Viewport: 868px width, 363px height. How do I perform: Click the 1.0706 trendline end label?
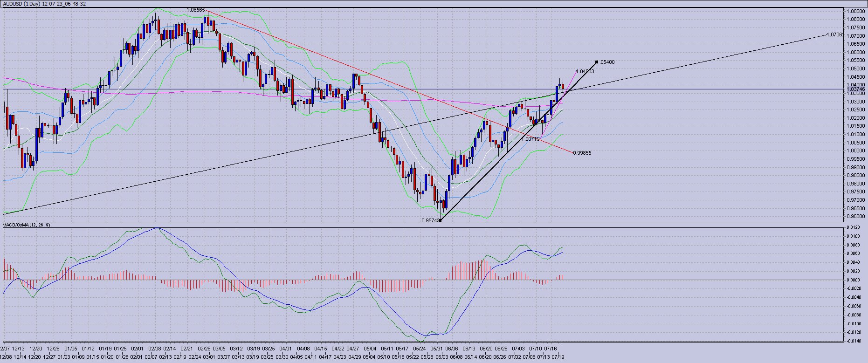834,34
